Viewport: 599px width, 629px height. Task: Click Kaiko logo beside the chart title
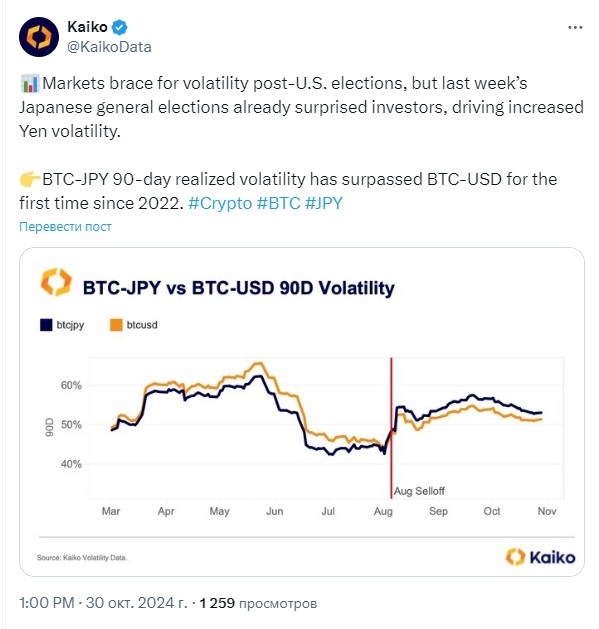click(56, 282)
